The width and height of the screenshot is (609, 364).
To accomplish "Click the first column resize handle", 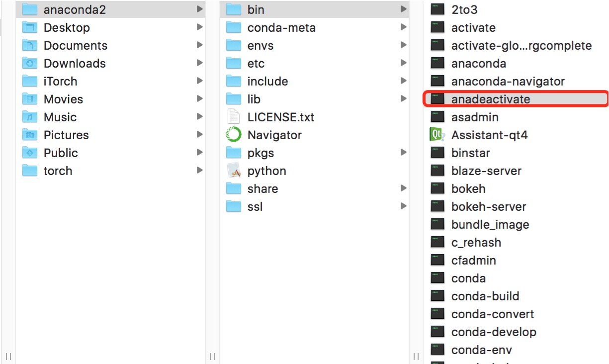I will (8, 356).
